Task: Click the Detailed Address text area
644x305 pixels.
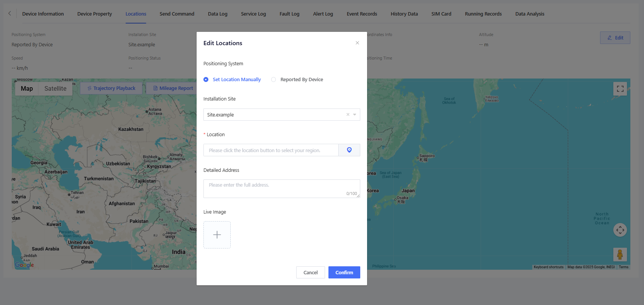Action: pyautogui.click(x=281, y=189)
